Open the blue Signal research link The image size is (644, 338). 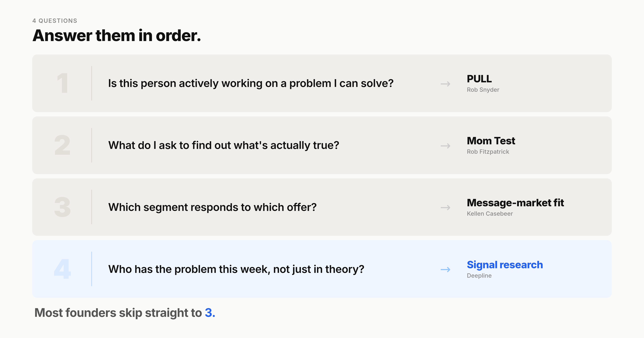click(505, 265)
